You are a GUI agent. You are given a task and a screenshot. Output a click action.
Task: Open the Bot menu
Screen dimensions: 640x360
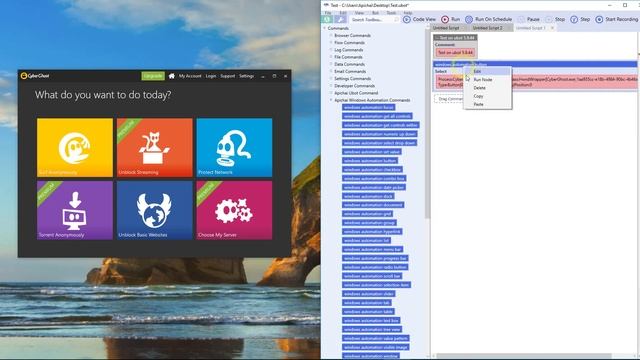(x=375, y=13)
